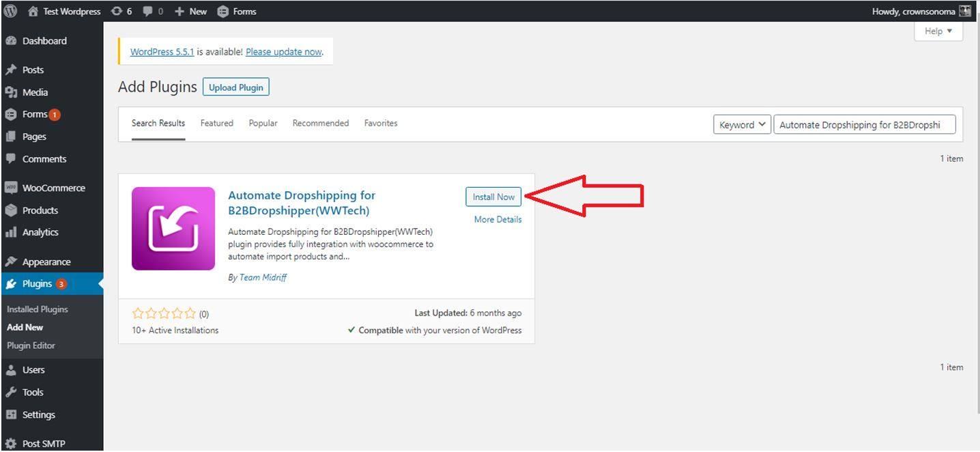Click Howdy, crownsonoma account text
980x452 pixels.
914,12
